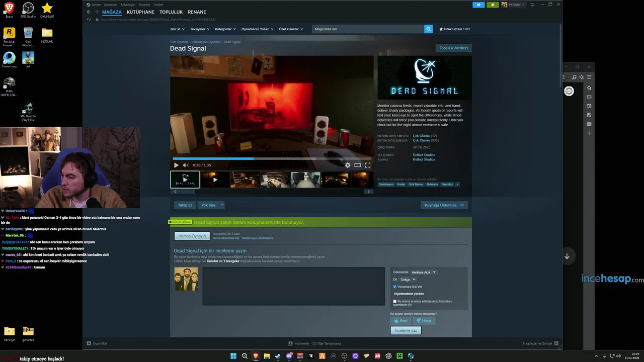Open File Explorer from the taskbar
Viewport: 644px width, 362px height.
pyautogui.click(x=267, y=356)
